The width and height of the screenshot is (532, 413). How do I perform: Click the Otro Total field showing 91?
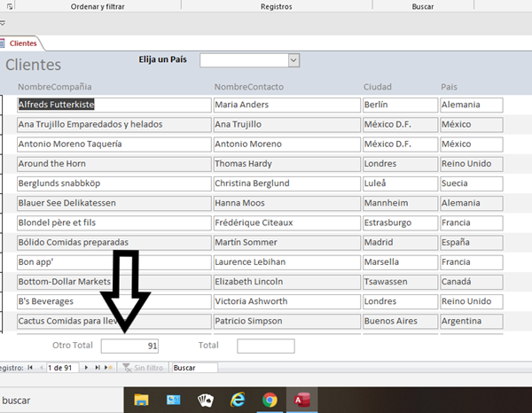click(130, 346)
